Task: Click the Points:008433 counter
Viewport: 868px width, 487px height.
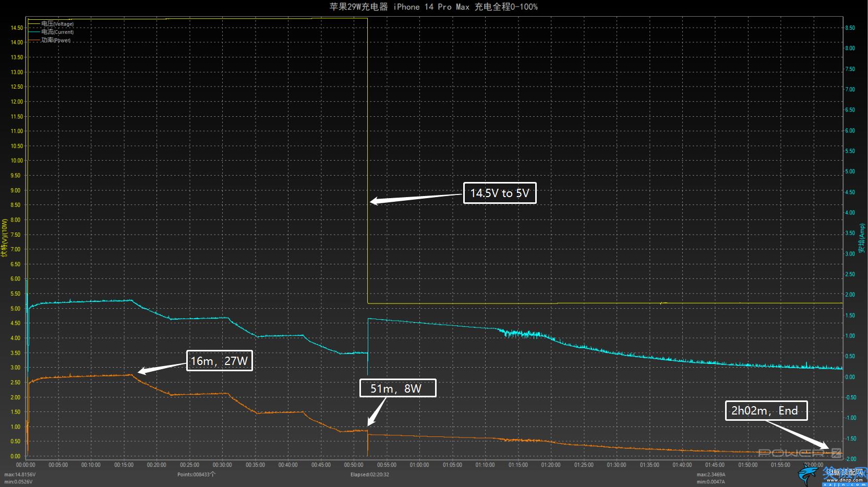Action: click(x=196, y=474)
